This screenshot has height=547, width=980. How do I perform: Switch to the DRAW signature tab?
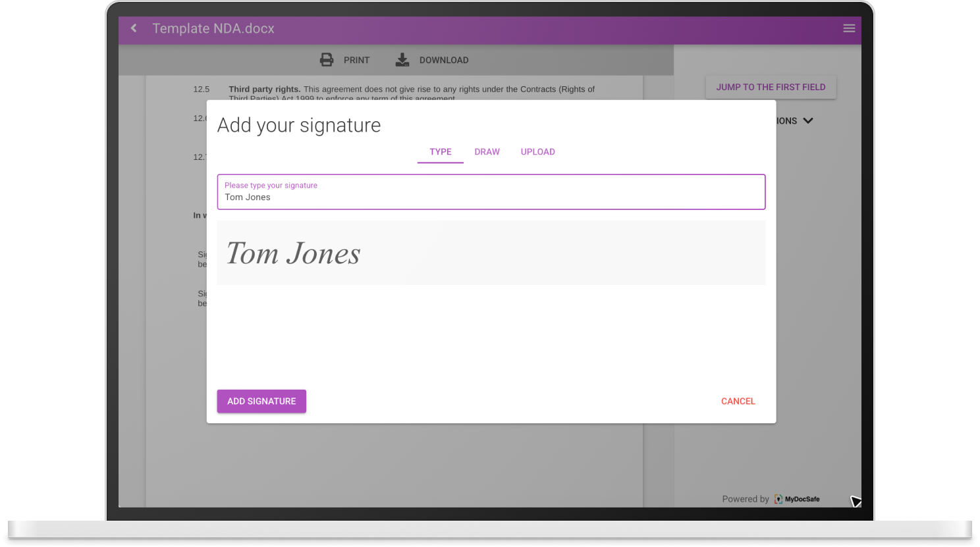point(487,151)
